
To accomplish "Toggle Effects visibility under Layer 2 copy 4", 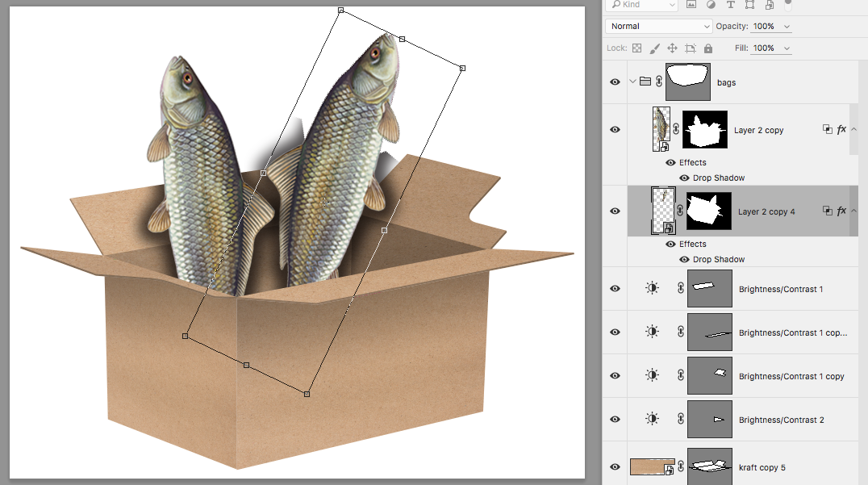I will coord(670,244).
